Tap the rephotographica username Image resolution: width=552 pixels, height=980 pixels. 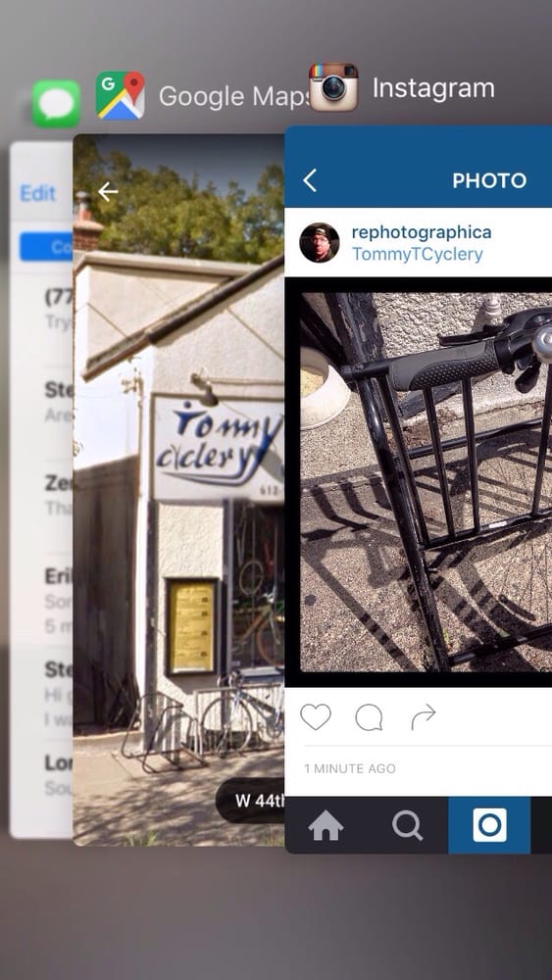pos(422,232)
